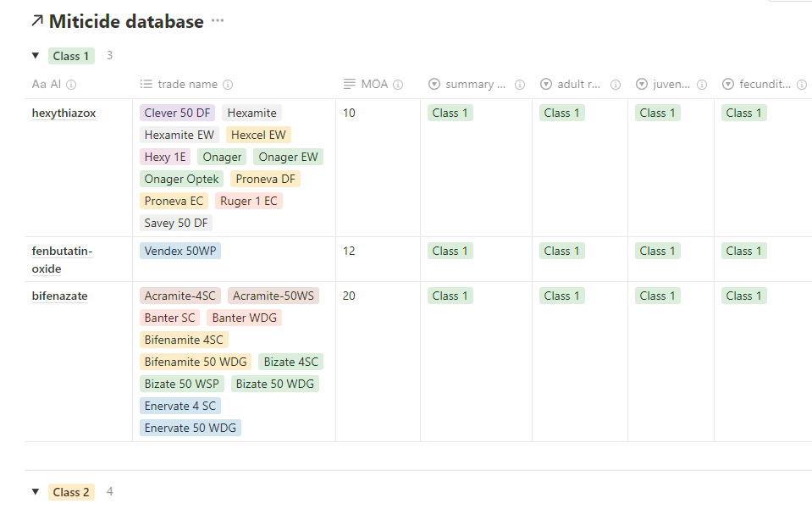Viewport: 812px width, 509px height.
Task: Open the Miticide database title link
Action: pos(125,22)
